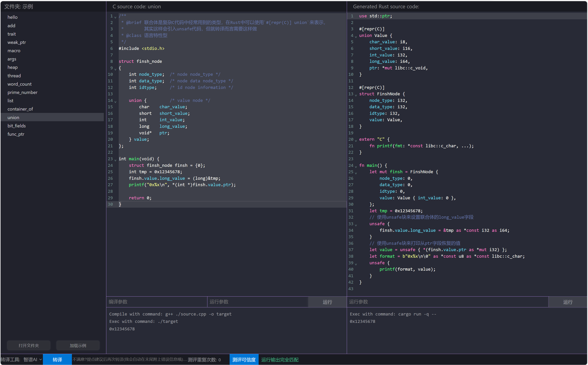The image size is (588, 365).
Task: Select weak_ptr in the file list
Action: (x=52, y=42)
